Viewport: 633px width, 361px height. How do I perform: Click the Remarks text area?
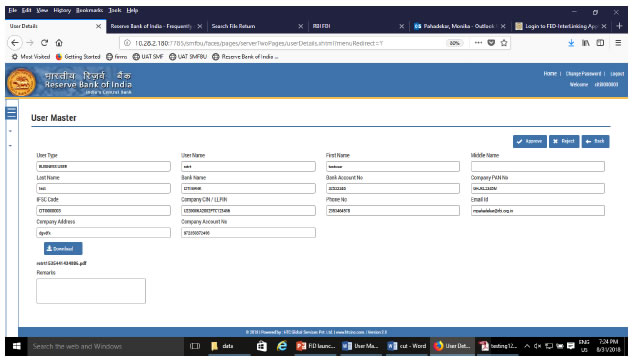(x=91, y=291)
